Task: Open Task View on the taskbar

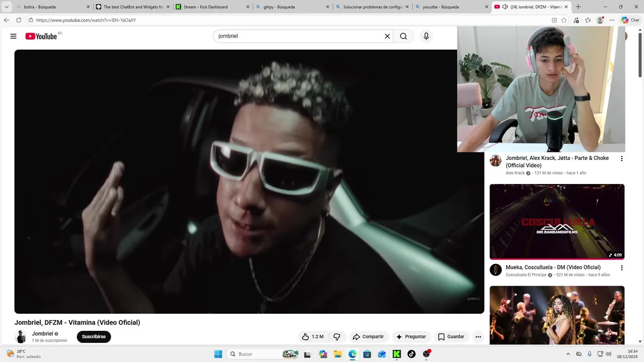Action: point(307,354)
